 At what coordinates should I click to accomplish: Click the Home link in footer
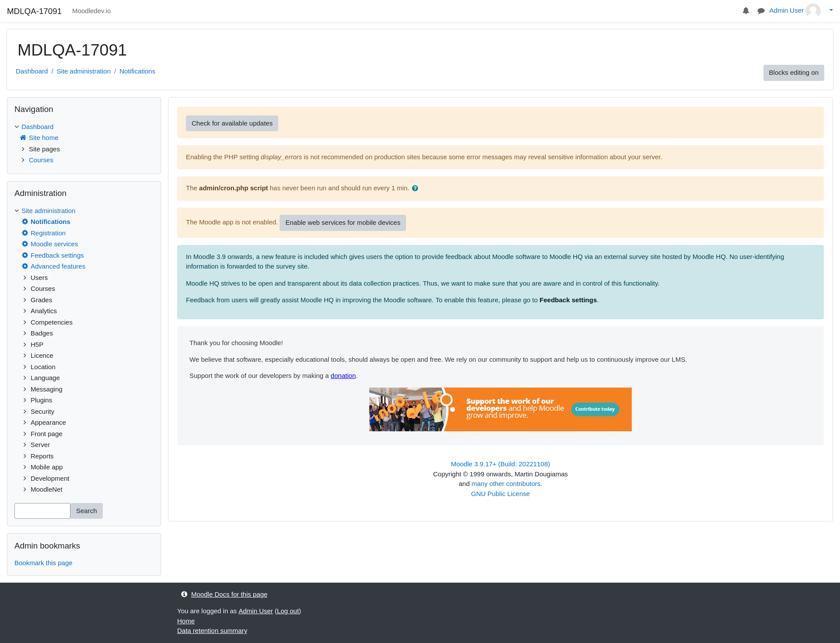point(186,621)
